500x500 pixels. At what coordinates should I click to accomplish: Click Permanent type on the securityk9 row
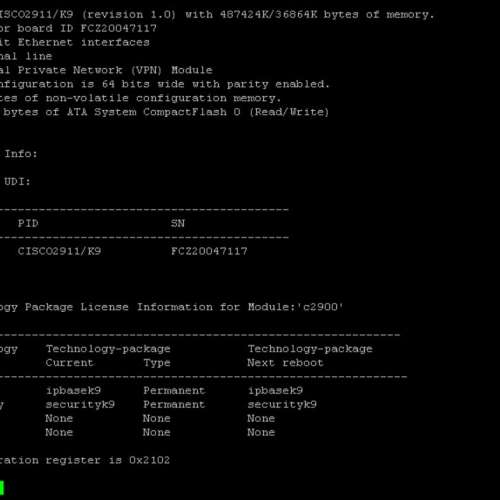[x=174, y=405]
